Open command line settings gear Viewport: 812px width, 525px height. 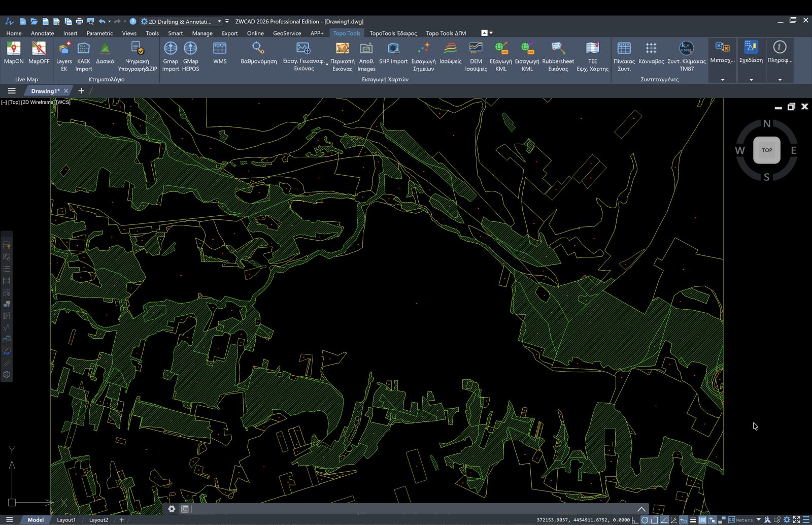(x=172, y=509)
